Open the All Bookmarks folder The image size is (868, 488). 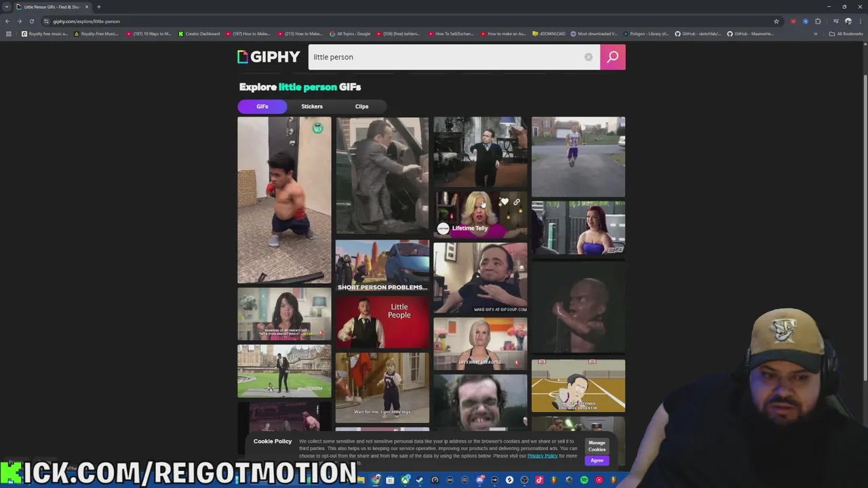(x=846, y=34)
